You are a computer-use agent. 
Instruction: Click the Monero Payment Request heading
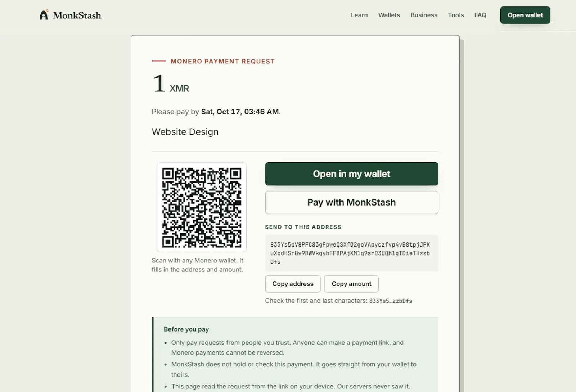[x=222, y=61]
